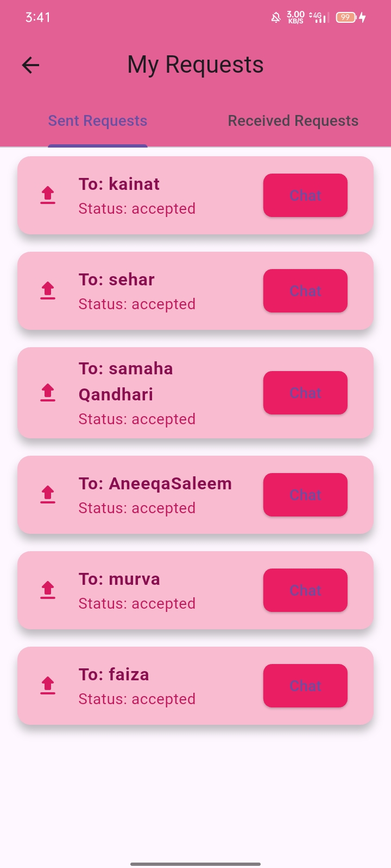Image resolution: width=391 pixels, height=868 pixels.
Task: Tap the back arrow icon
Action: pyautogui.click(x=30, y=66)
